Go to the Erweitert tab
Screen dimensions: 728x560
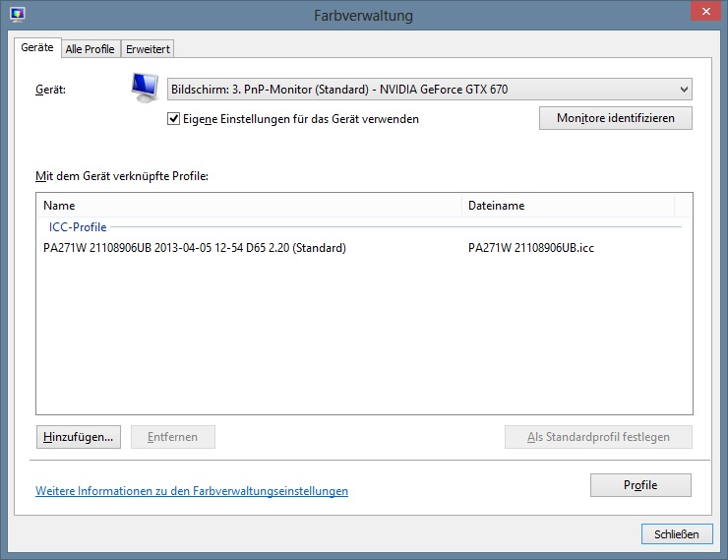point(148,49)
